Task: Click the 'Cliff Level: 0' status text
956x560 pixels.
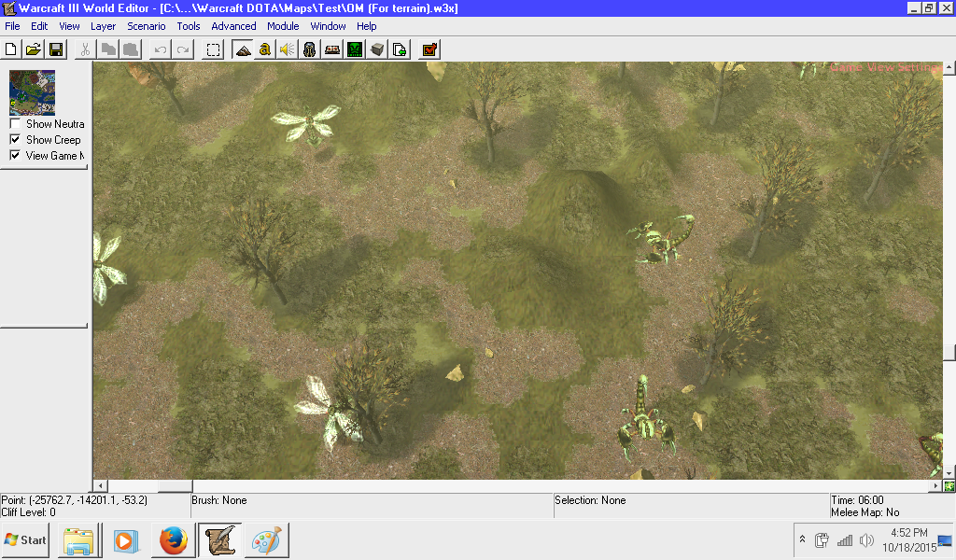Action: tap(29, 512)
